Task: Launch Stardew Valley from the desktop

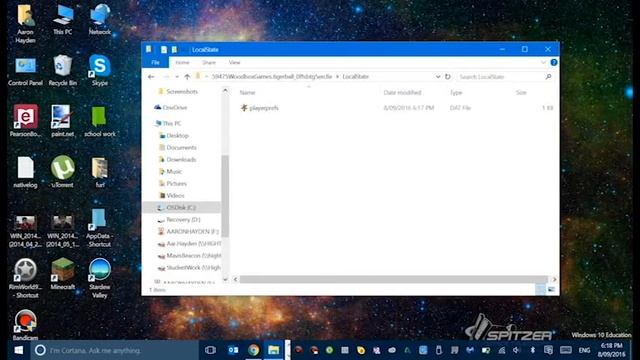Action: coord(100,279)
